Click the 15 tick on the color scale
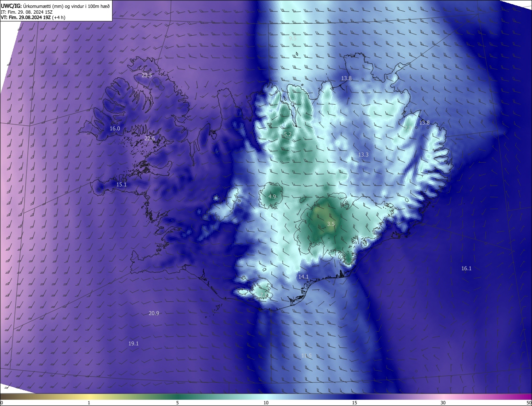The height and width of the screenshot is (406, 532). (x=355, y=403)
